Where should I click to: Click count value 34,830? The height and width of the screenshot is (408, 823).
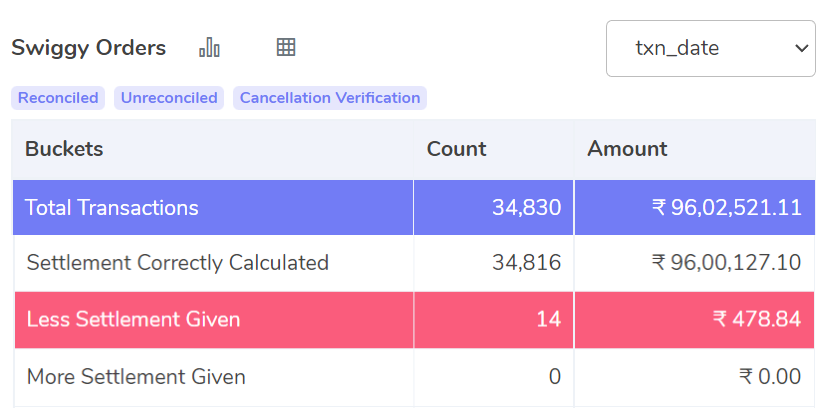pos(526,208)
